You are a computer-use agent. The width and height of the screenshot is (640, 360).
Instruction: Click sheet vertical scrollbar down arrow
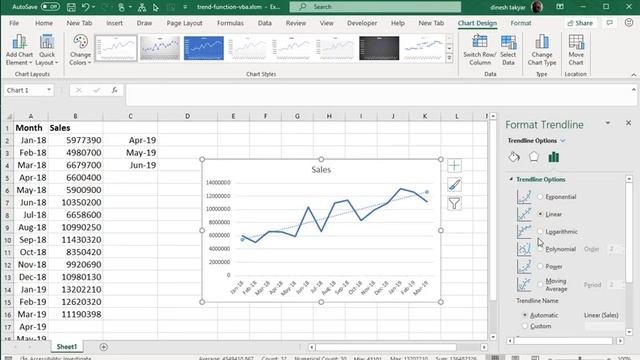coord(493,337)
